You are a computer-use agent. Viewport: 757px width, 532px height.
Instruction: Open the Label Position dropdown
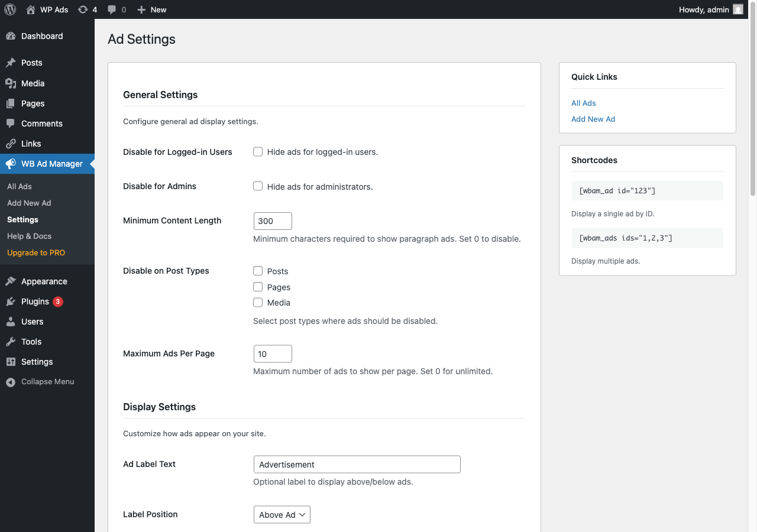click(x=282, y=514)
